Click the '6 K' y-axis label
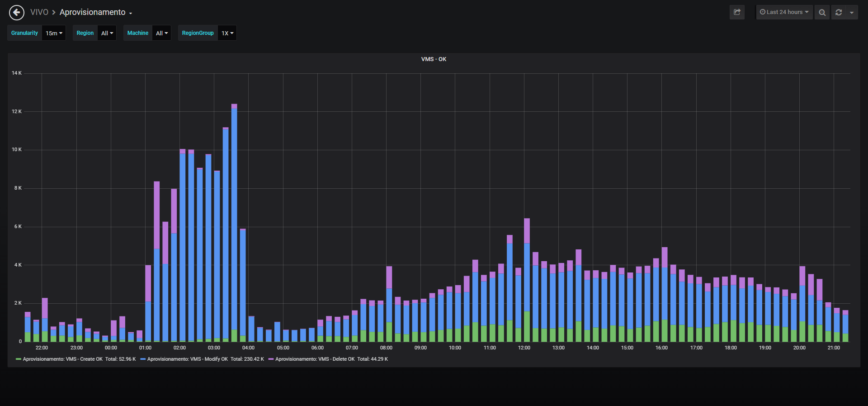This screenshot has width=868, height=406. coord(18,226)
